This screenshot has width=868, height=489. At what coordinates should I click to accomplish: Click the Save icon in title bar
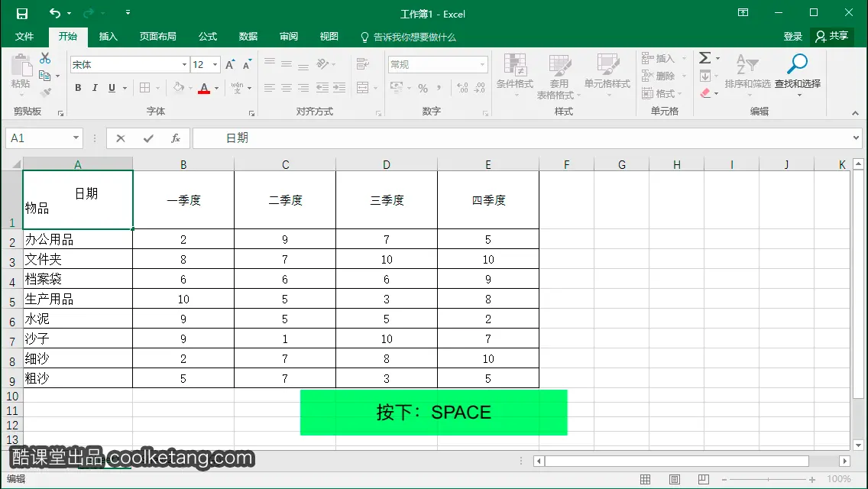click(x=22, y=13)
